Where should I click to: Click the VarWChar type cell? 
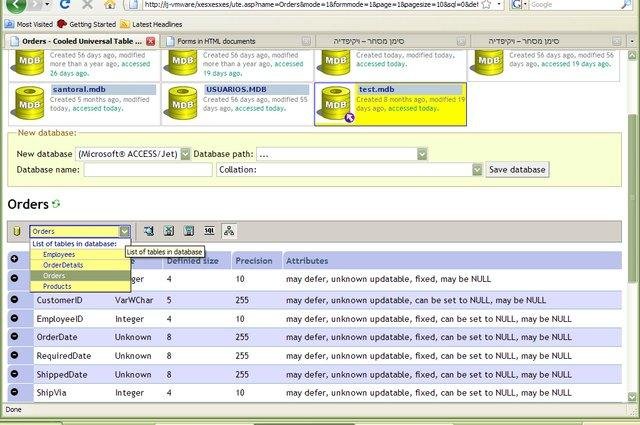point(134,300)
